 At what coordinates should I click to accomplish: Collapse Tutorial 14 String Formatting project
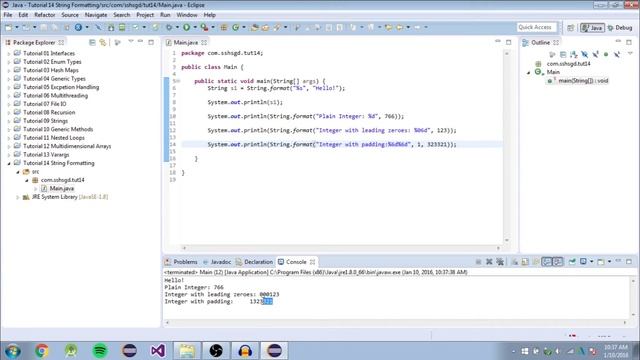tap(9, 163)
